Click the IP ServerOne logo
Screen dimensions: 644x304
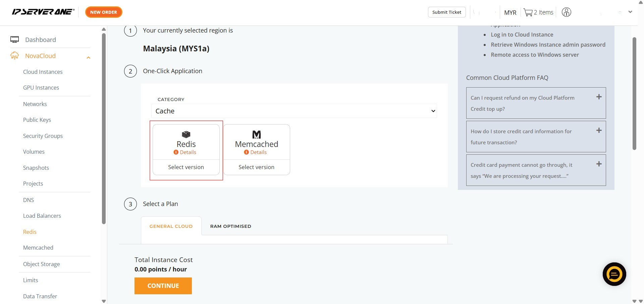tap(43, 12)
